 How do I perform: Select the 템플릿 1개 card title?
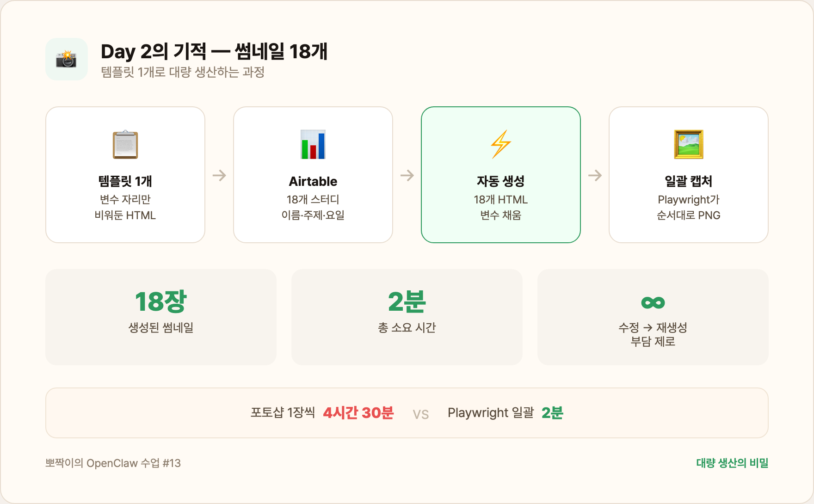point(125,181)
